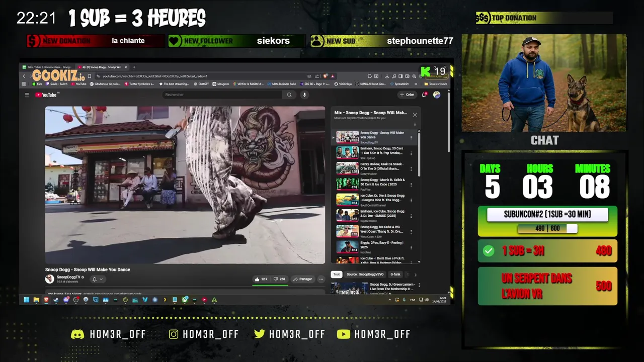Screen dimensions: 644x362
Task: Open a new browser tab with plus
Action: pos(134,67)
